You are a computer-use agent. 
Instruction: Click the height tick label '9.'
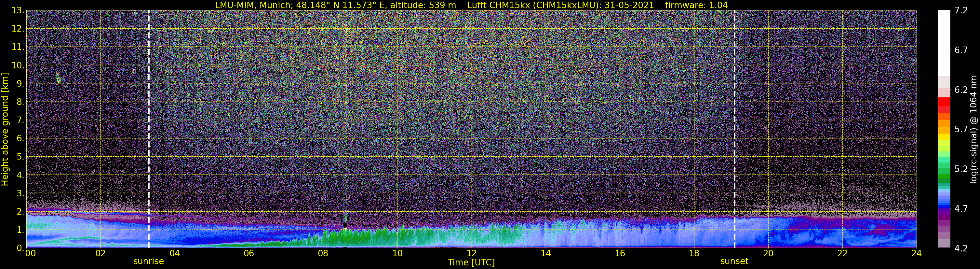pos(20,84)
